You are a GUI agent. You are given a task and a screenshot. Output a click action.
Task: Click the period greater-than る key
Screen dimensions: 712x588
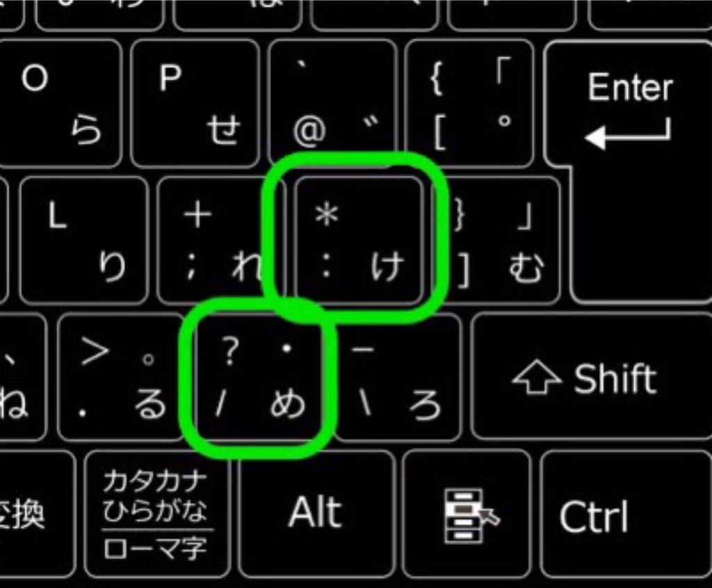120,377
